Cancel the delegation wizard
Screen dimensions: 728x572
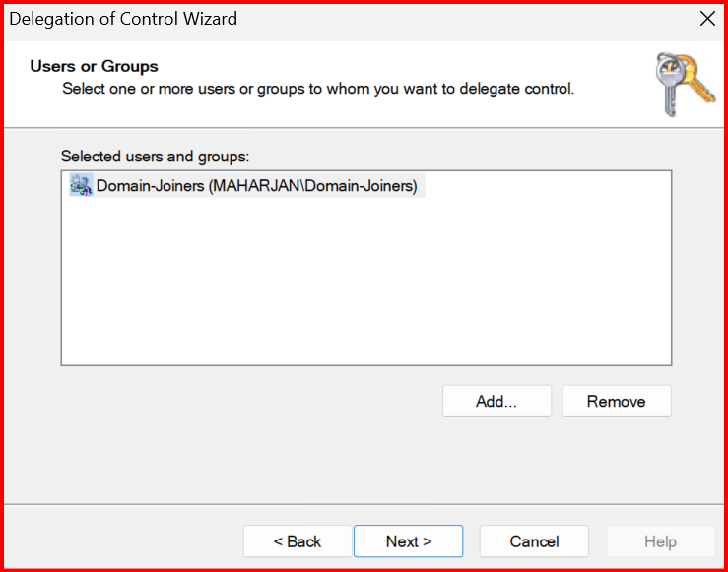point(534,541)
